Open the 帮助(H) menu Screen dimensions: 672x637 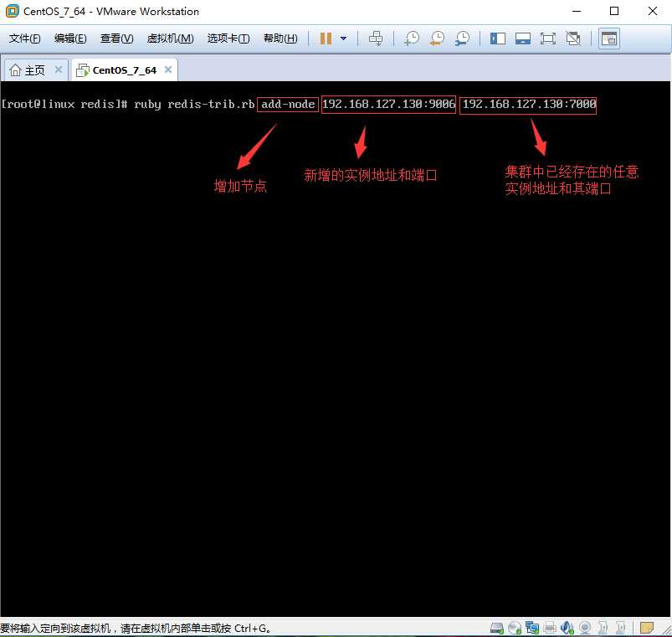coord(280,39)
